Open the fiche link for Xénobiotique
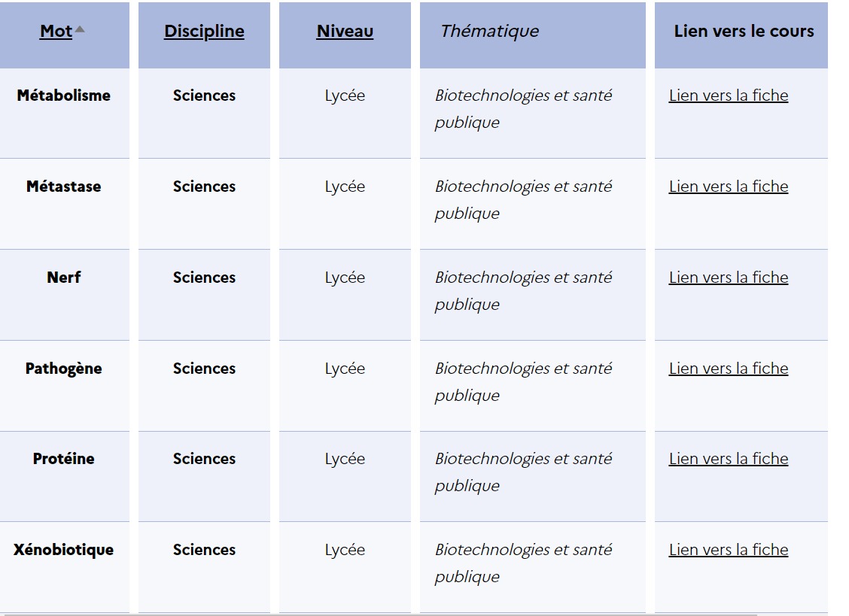The image size is (849, 616). tap(728, 550)
